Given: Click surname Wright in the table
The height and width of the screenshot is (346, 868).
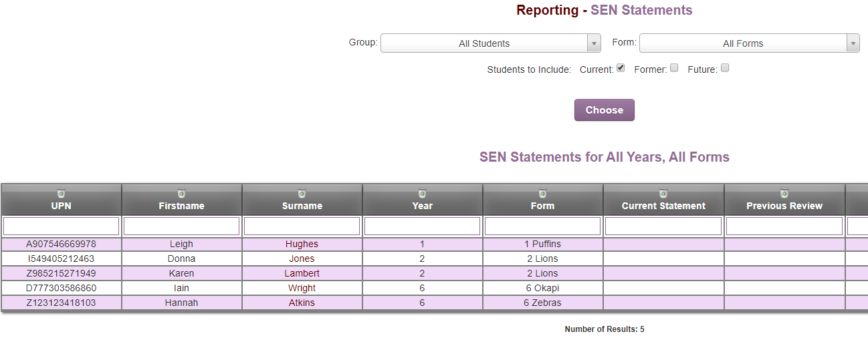Looking at the screenshot, I should click(302, 288).
